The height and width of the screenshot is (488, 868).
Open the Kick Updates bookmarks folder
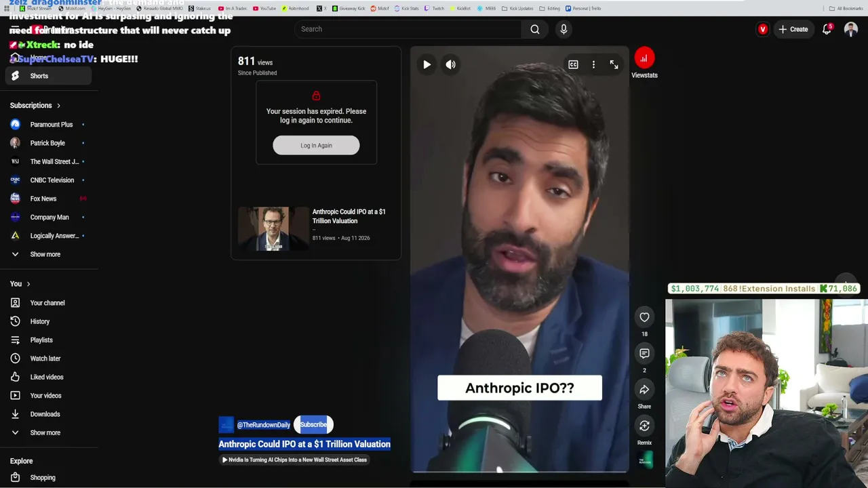click(x=517, y=8)
